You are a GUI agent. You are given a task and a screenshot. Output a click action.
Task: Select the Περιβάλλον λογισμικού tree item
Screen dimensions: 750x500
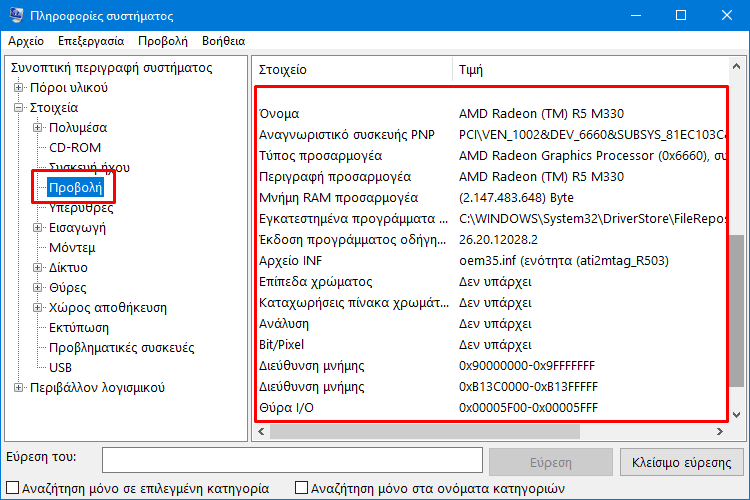pos(97,388)
